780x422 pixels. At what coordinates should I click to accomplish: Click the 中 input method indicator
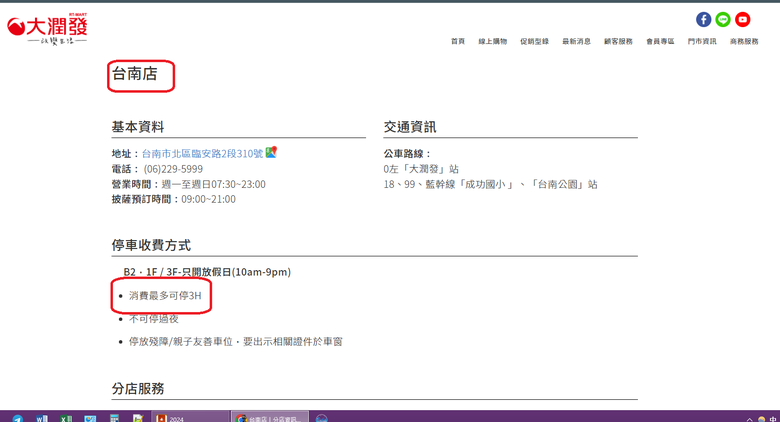coord(773,420)
